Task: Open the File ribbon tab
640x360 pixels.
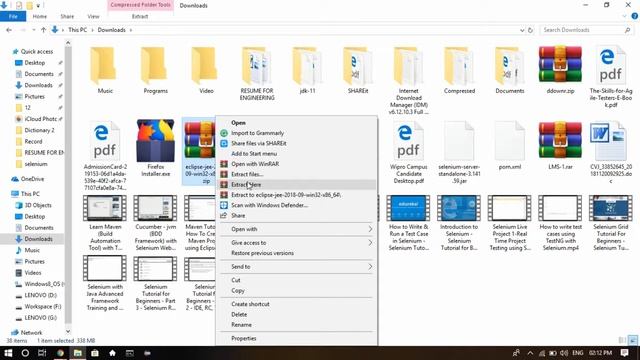Action: click(x=13, y=16)
